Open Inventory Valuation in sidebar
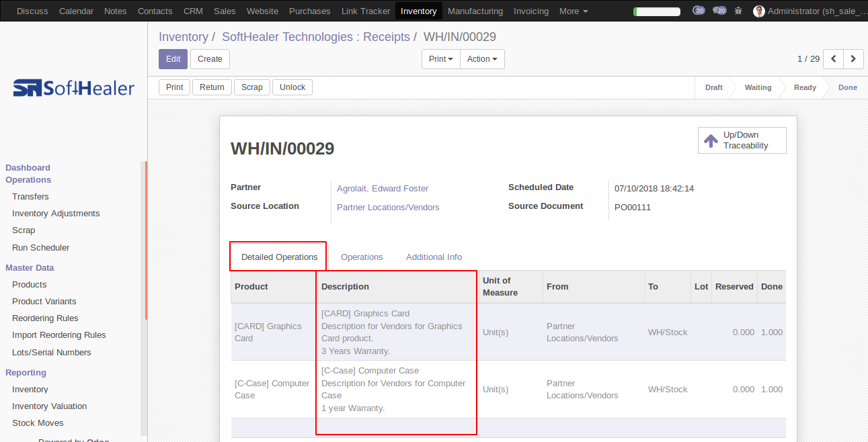The width and height of the screenshot is (868, 442). coord(50,406)
